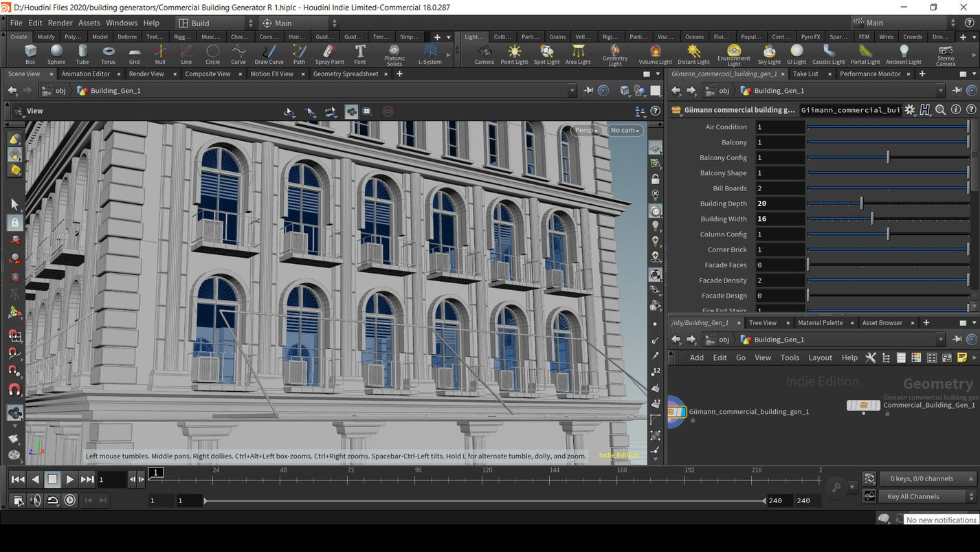
Task: Click the help question mark in the parameter pane
Action: point(971,110)
